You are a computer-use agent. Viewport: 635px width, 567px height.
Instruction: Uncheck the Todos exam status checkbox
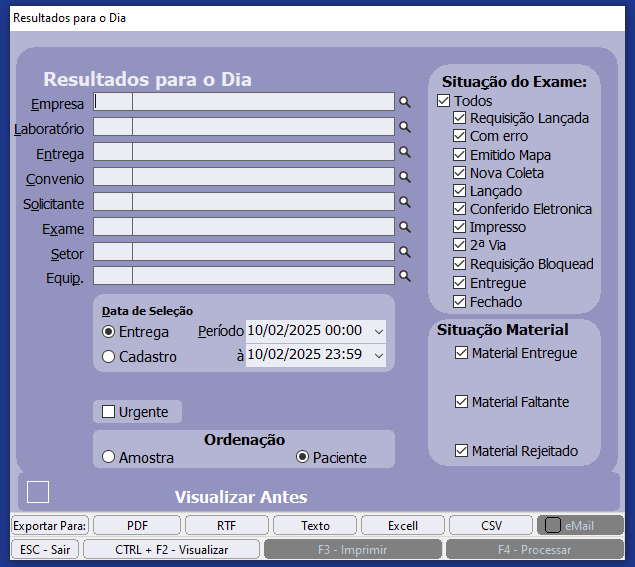[444, 101]
